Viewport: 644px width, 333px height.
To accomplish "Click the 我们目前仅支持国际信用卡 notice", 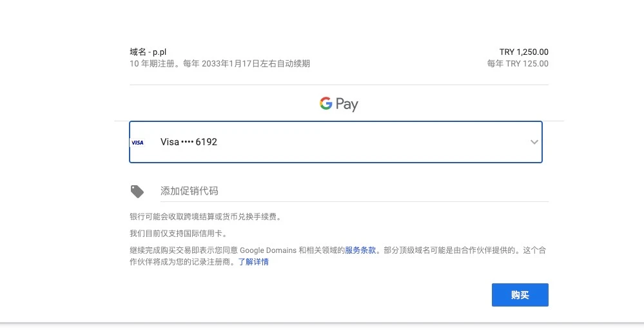I will pyautogui.click(x=178, y=234).
